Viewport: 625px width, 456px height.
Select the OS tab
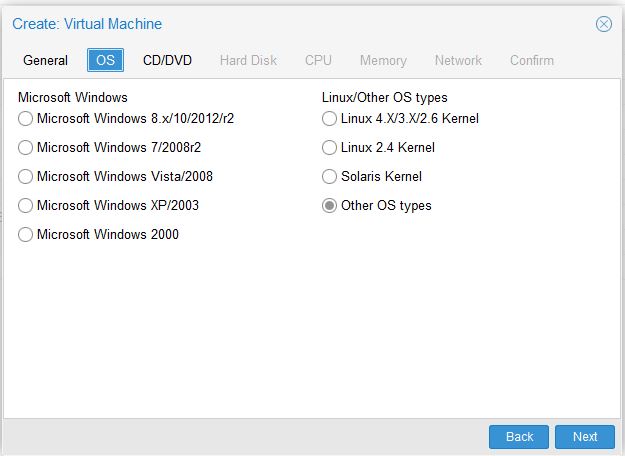pos(105,60)
